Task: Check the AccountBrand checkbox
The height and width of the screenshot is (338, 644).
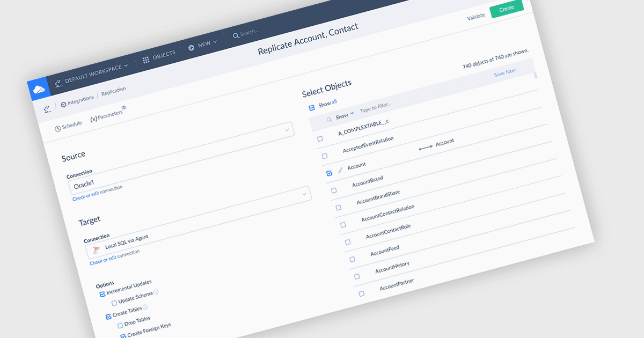Action: click(x=334, y=190)
